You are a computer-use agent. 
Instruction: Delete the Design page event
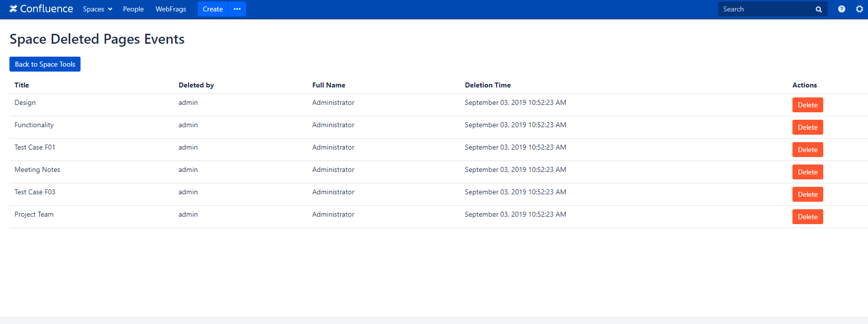pos(807,105)
